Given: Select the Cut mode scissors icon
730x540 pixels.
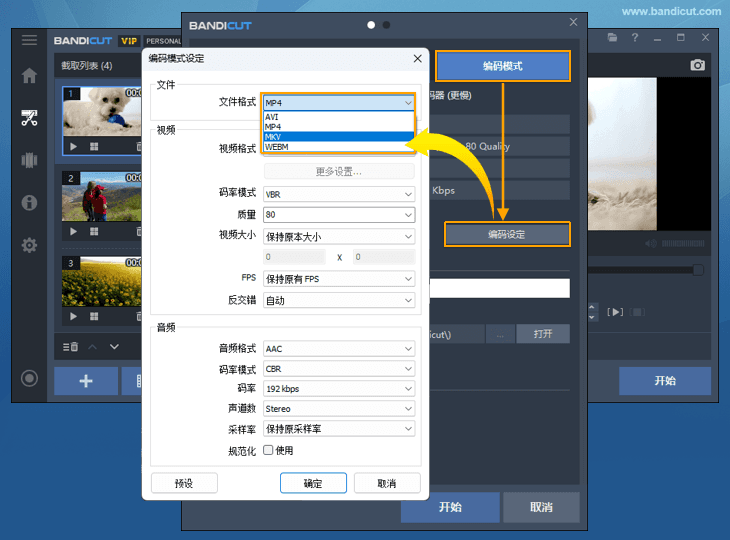Looking at the screenshot, I should [29, 118].
